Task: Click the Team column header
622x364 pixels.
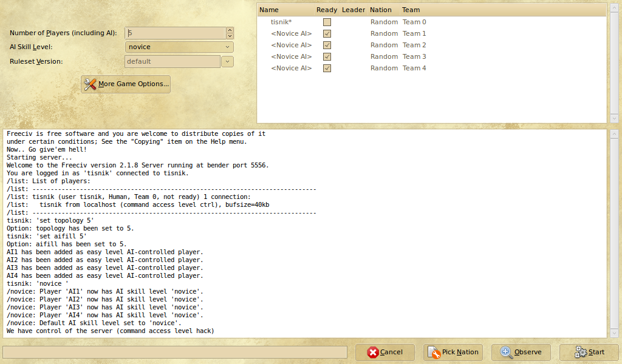Action: click(x=411, y=10)
